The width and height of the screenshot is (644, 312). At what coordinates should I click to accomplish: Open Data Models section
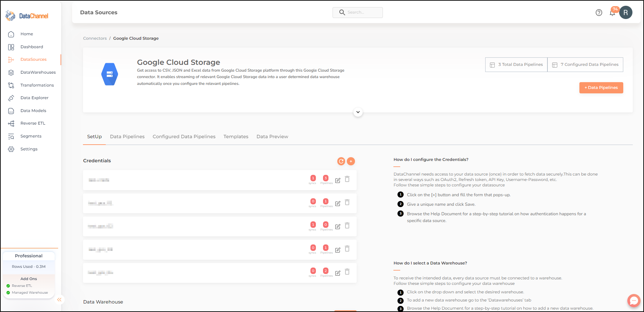click(x=33, y=111)
